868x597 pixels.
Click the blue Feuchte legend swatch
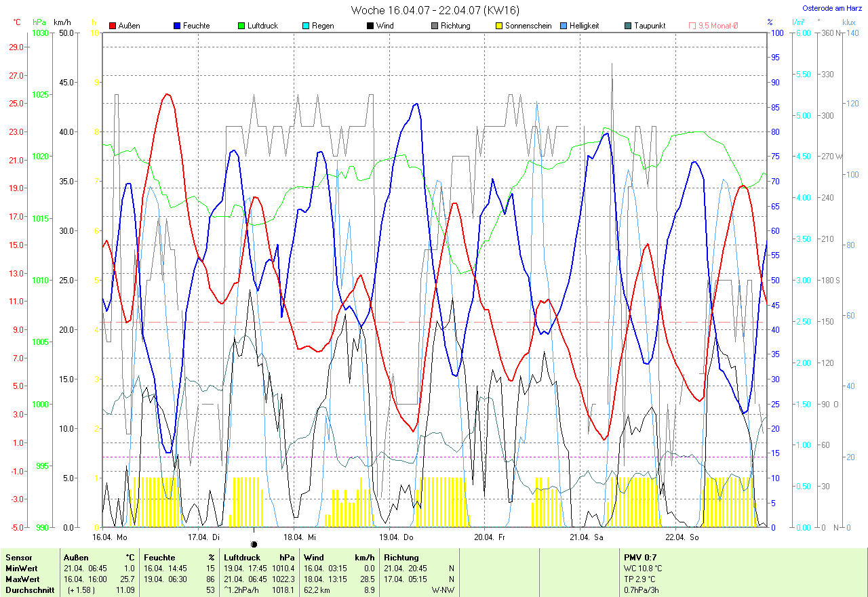pos(178,26)
